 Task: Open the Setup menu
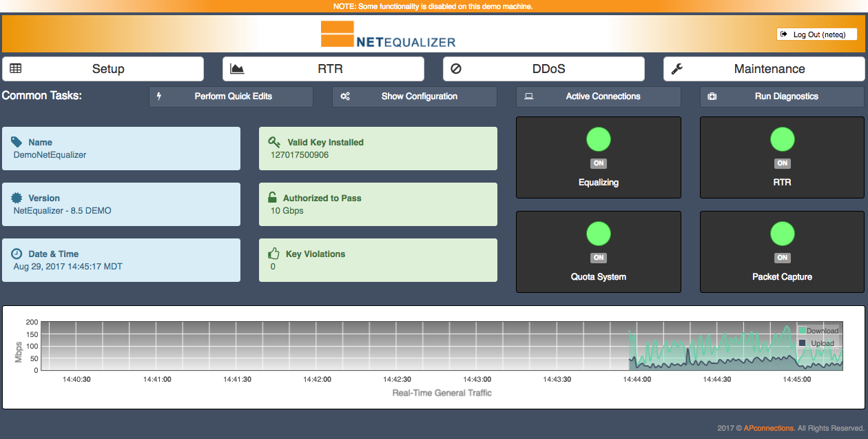click(103, 69)
